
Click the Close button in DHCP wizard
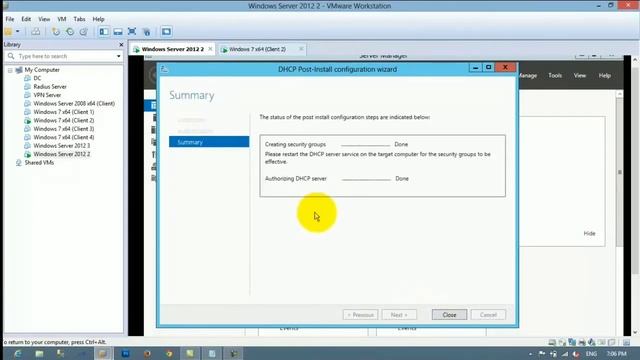click(x=449, y=315)
